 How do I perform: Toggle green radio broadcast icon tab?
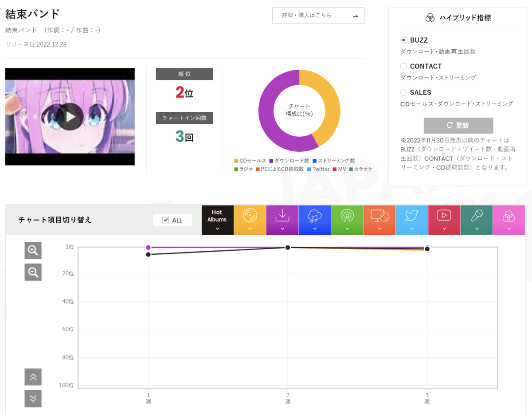point(347,220)
